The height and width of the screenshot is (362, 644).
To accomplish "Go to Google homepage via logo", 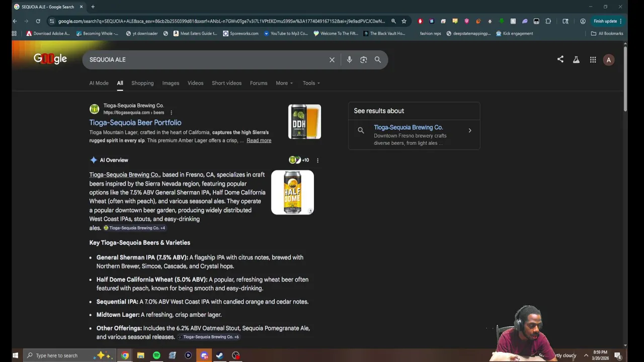I will tap(50, 59).
